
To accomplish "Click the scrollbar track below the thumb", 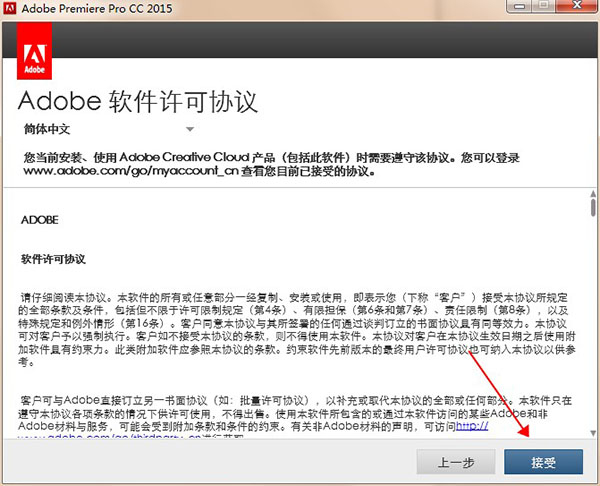I will tap(592, 330).
